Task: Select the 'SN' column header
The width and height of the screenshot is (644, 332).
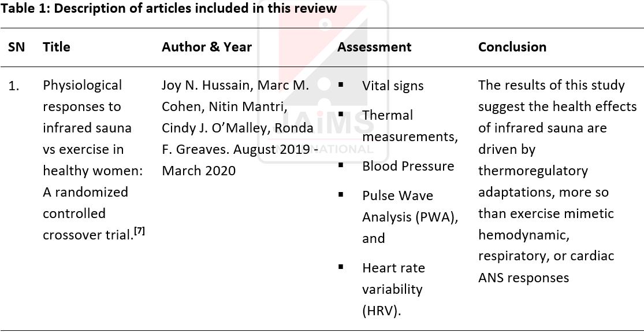Action: tap(16, 47)
